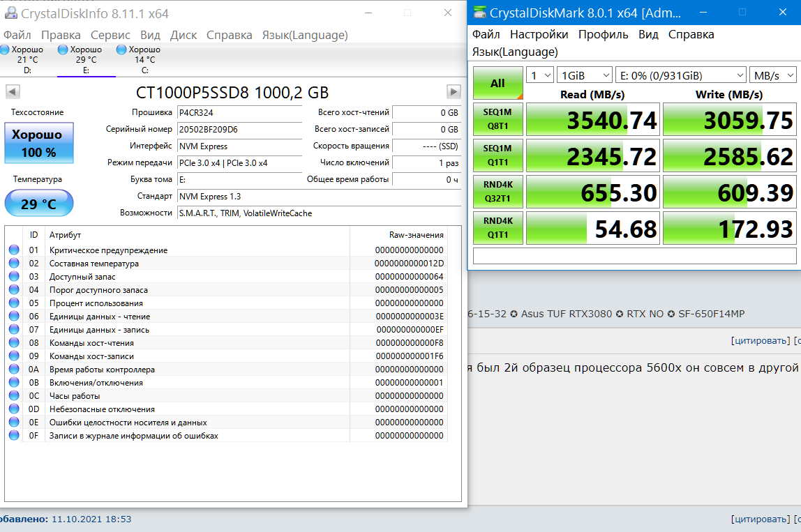This screenshot has width=801, height=532.
Task: Open units dropdown MB/s
Action: 773,75
